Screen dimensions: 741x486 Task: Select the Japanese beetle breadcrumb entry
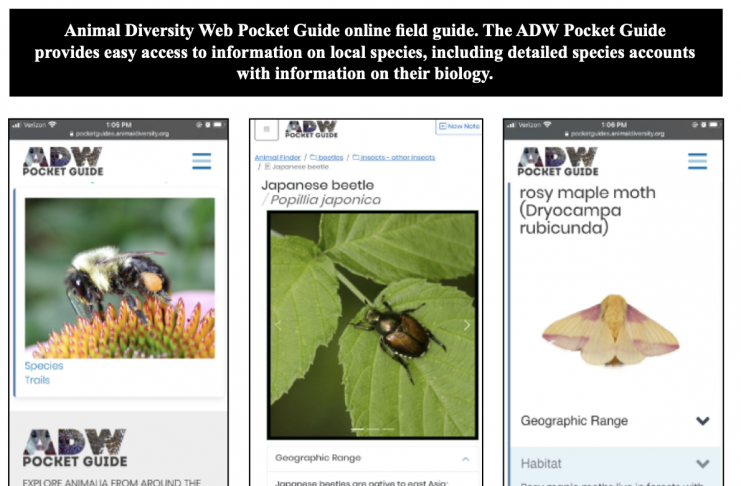297,167
